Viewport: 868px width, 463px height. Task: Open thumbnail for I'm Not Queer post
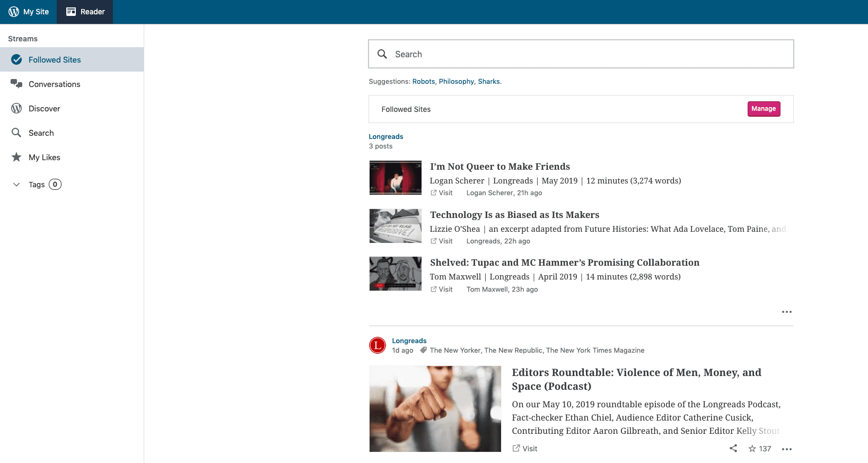396,178
